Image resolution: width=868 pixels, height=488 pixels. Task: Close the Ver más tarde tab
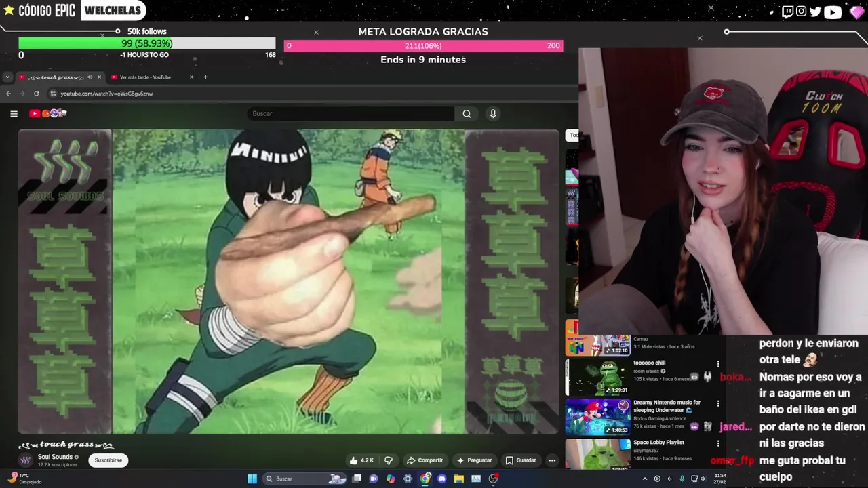coord(191,77)
